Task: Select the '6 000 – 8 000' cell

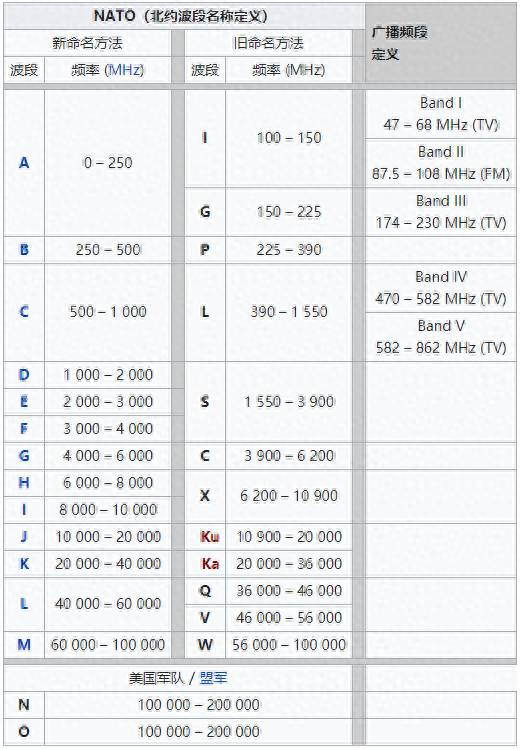Action: point(108,483)
